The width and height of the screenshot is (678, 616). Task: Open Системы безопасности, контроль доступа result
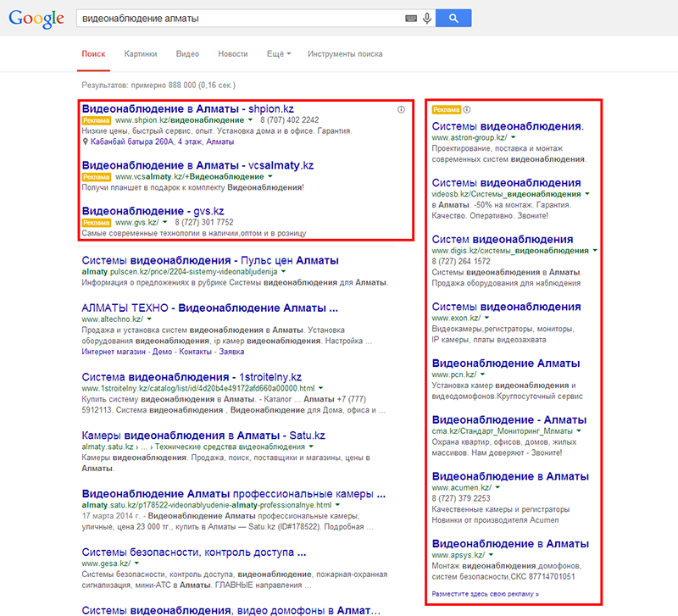coord(194,552)
